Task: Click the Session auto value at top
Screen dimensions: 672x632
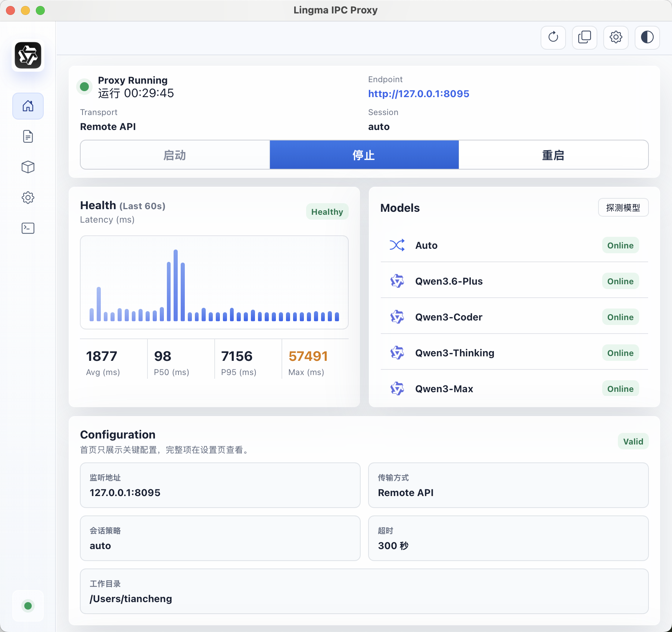Action: pos(379,127)
